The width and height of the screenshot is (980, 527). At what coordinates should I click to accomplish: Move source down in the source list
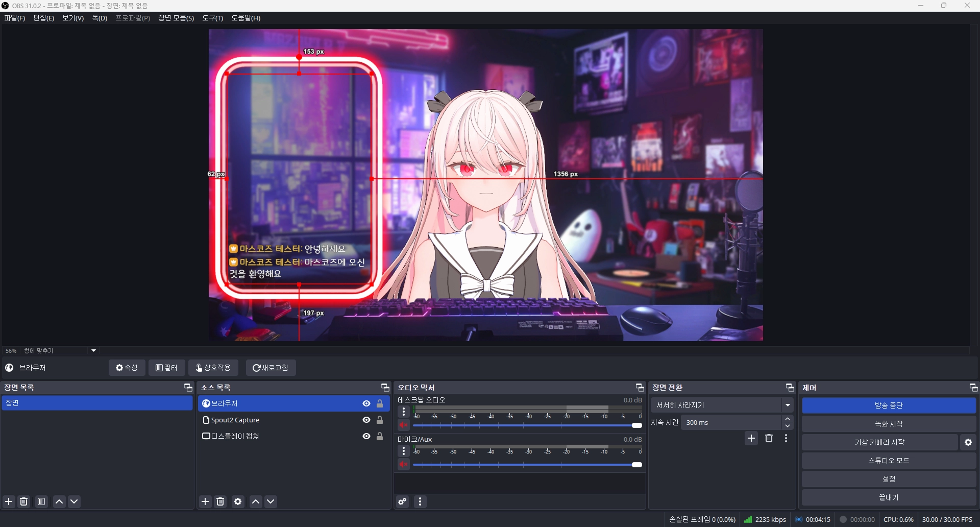pos(271,501)
